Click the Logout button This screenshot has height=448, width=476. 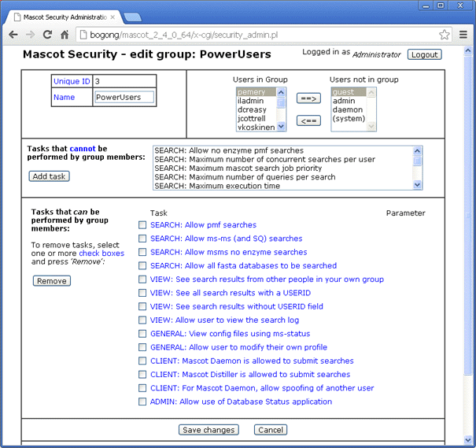pyautogui.click(x=424, y=54)
